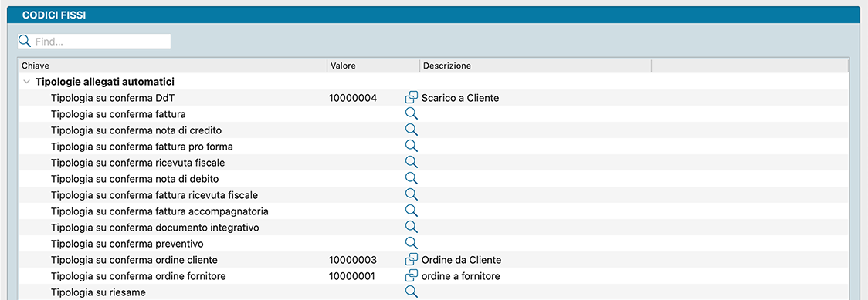Sort by the Chiave column header
Image resolution: width=868 pixels, height=300 pixels.
tap(172, 66)
